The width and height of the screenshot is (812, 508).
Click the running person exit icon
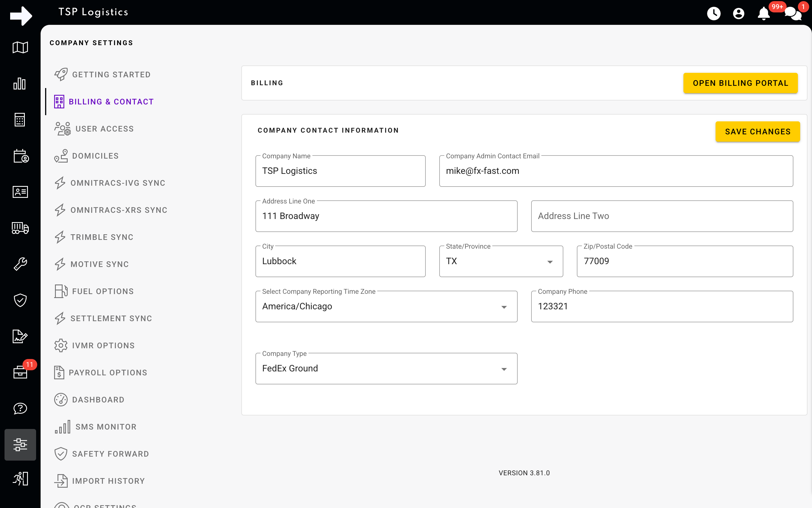click(x=20, y=478)
